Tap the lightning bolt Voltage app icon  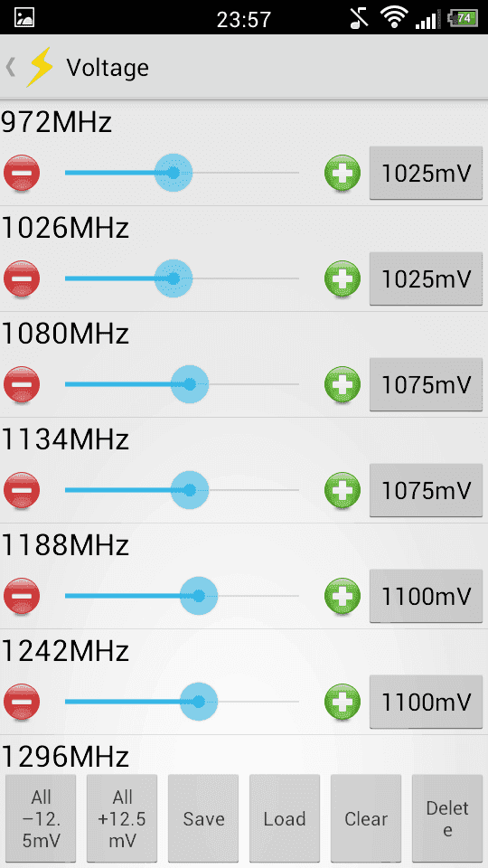tap(40, 67)
